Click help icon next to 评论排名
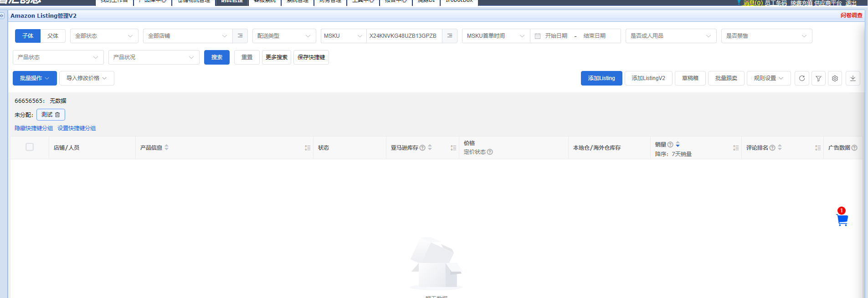This screenshot has height=298, width=868. (x=772, y=148)
